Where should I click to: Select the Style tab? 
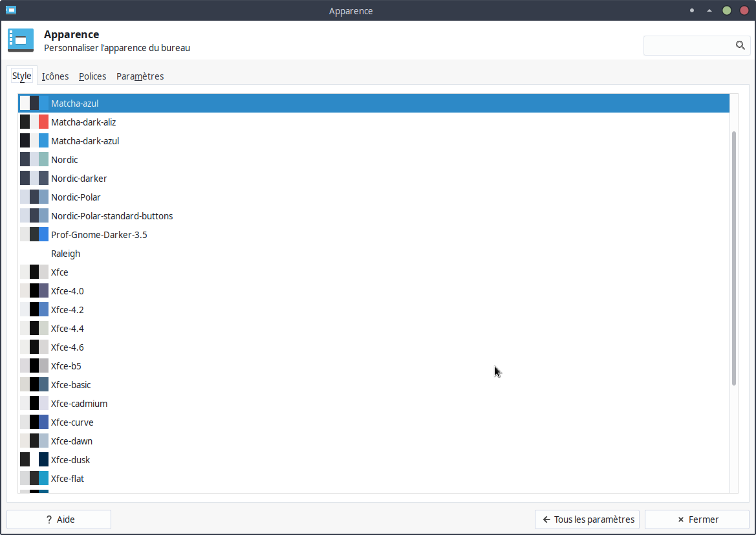22,76
